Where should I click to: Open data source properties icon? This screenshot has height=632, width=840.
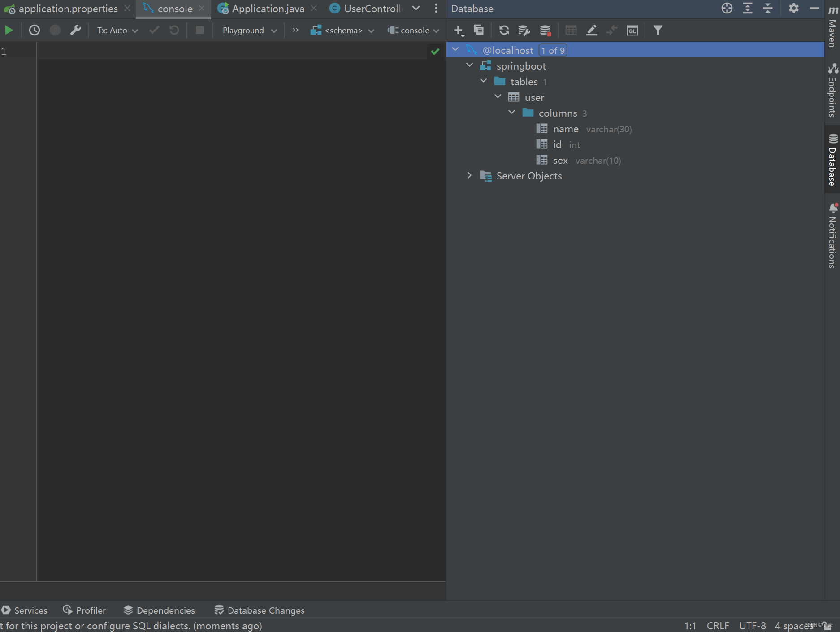tap(524, 30)
